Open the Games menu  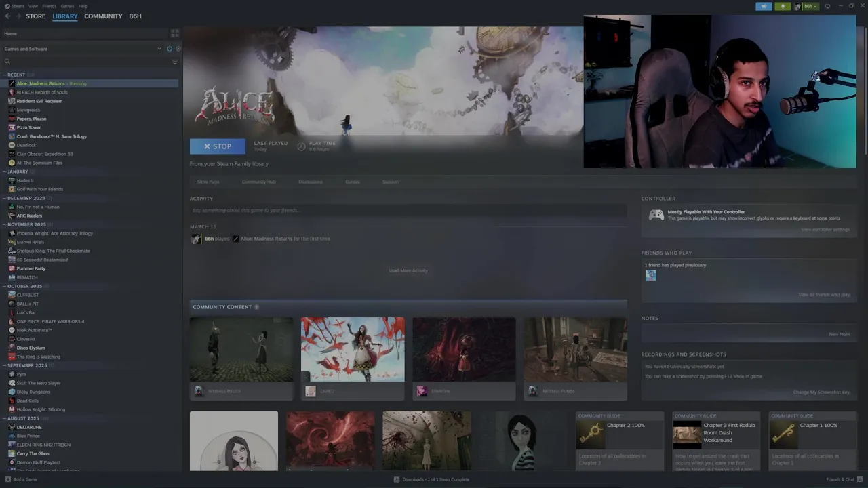coord(67,6)
